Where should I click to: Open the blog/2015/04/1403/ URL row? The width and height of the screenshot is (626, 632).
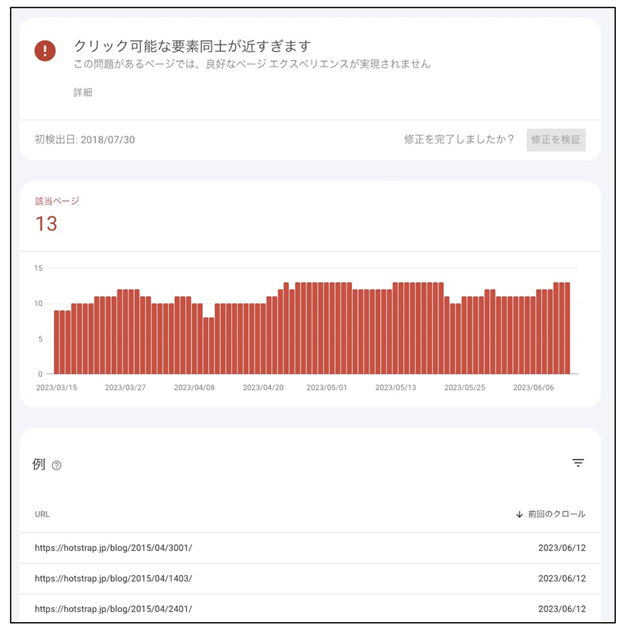pos(310,578)
